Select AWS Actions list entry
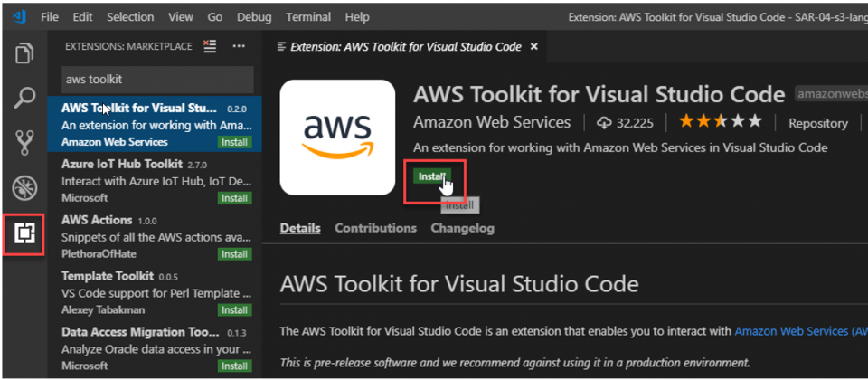Screen dimensions: 868x380 tap(155, 236)
